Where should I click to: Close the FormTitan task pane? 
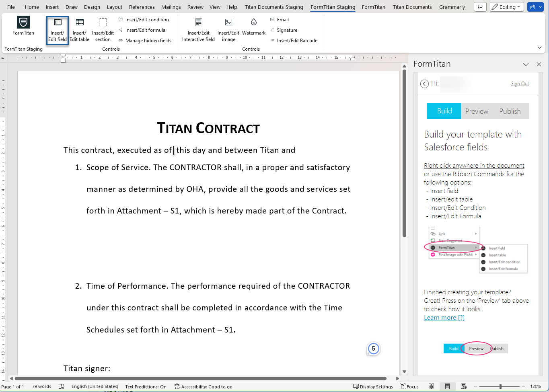539,64
